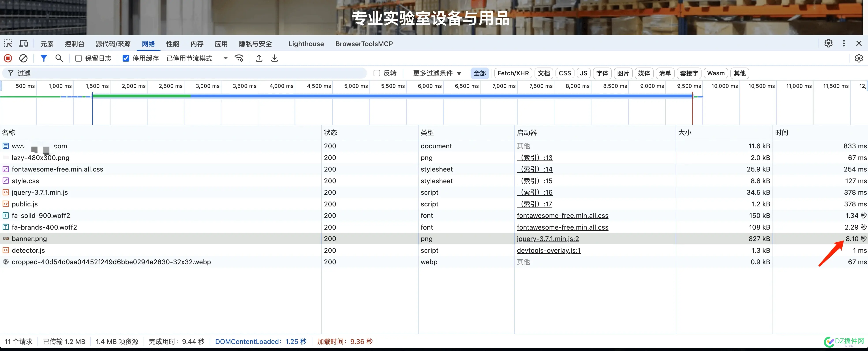The width and height of the screenshot is (868, 351).
Task: Open initiator link (索引):16
Action: (535, 192)
